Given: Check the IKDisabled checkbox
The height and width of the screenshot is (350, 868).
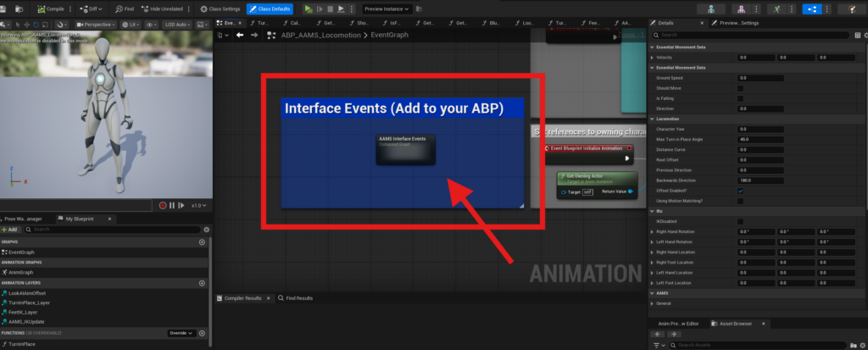Looking at the screenshot, I should 740,221.
